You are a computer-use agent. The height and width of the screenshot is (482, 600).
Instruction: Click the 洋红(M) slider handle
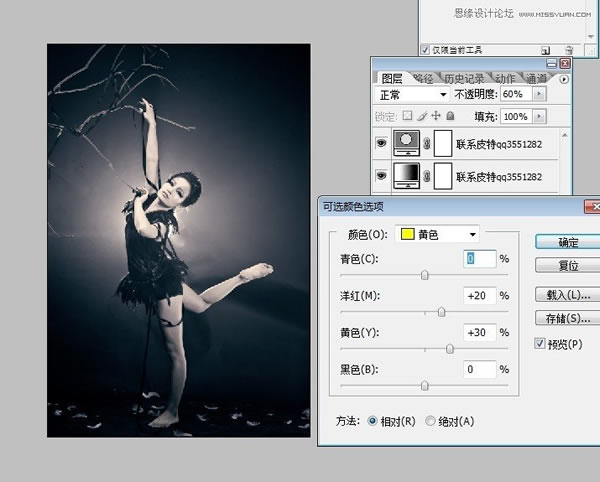441,312
